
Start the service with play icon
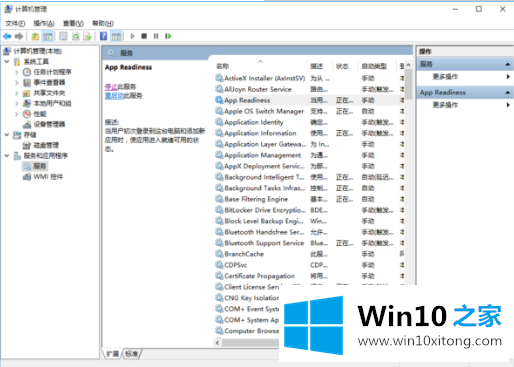pyautogui.click(x=133, y=36)
